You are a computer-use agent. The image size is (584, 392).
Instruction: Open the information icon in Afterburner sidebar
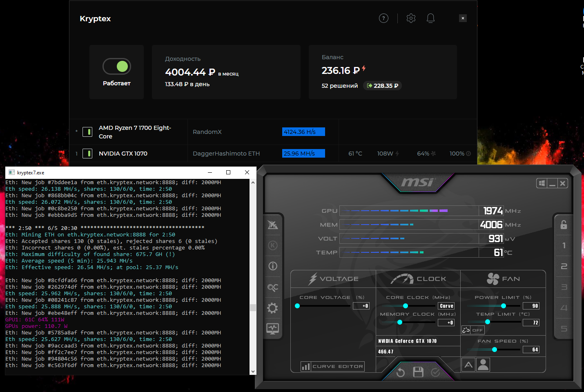pos(273,266)
